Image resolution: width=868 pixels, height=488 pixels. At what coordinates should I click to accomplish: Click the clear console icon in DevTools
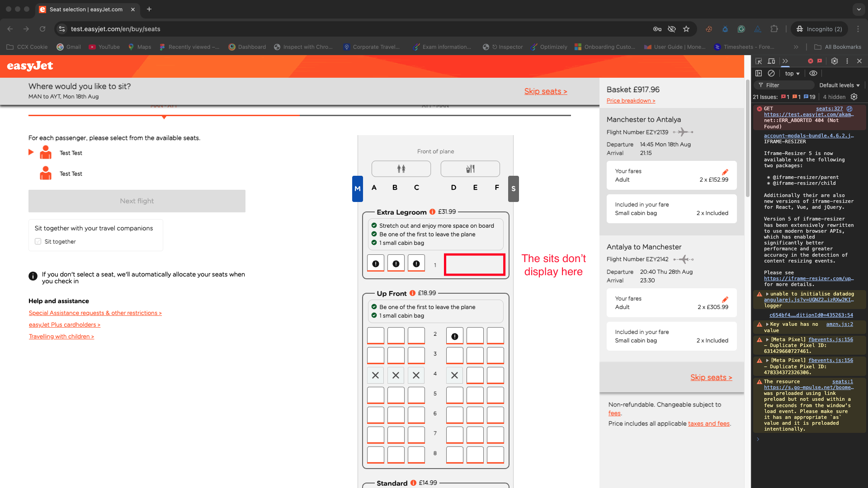[x=771, y=73]
